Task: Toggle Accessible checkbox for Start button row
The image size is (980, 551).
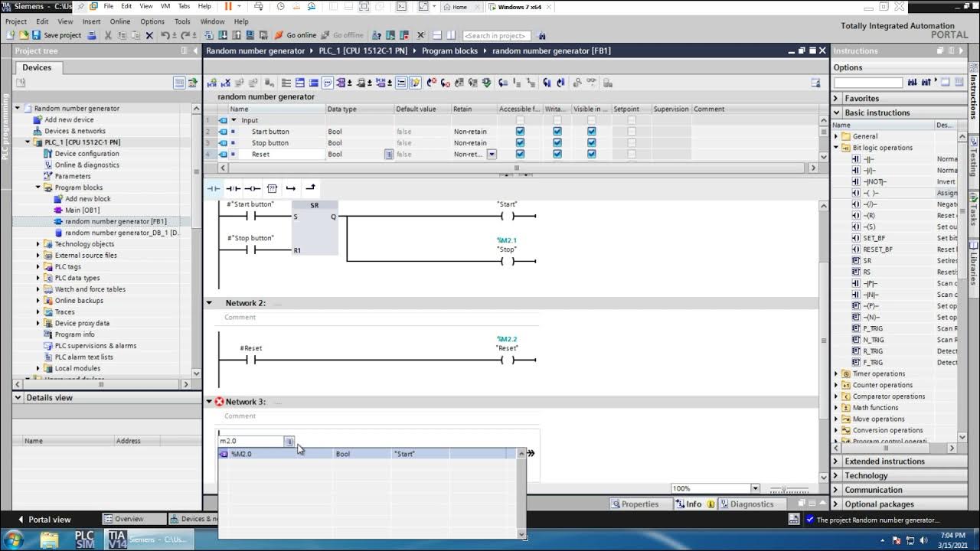Action: pos(520,132)
